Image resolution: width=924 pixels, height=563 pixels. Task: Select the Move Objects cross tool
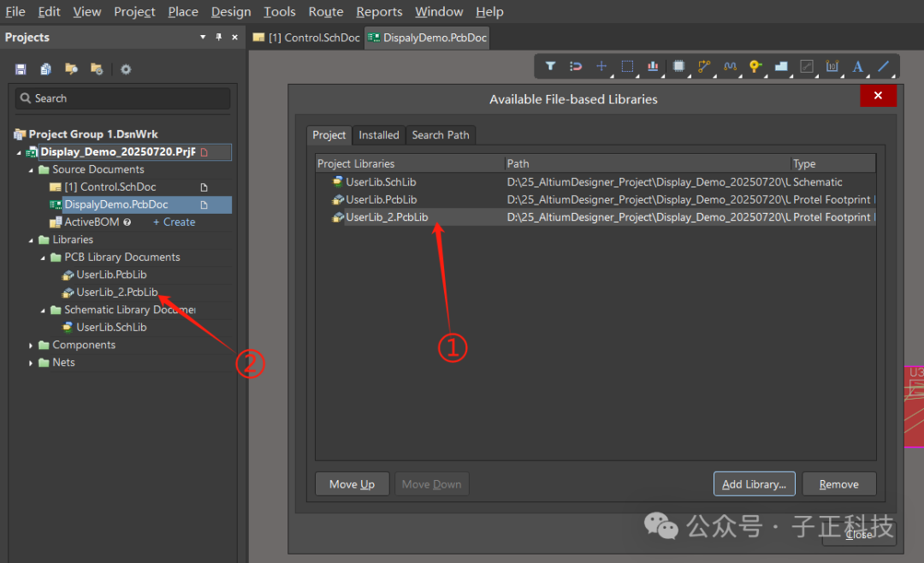601,66
